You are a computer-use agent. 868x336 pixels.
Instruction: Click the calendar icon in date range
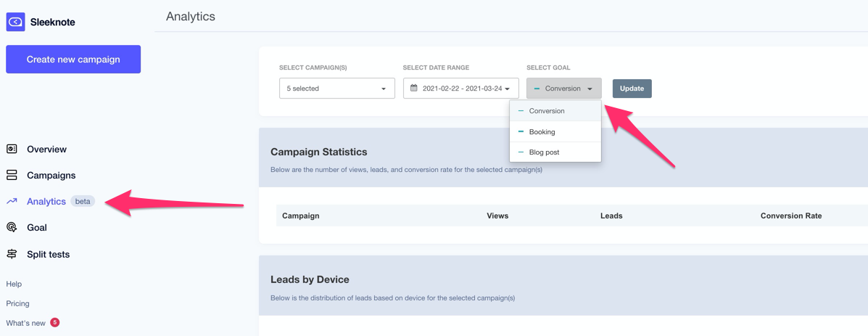coord(414,88)
